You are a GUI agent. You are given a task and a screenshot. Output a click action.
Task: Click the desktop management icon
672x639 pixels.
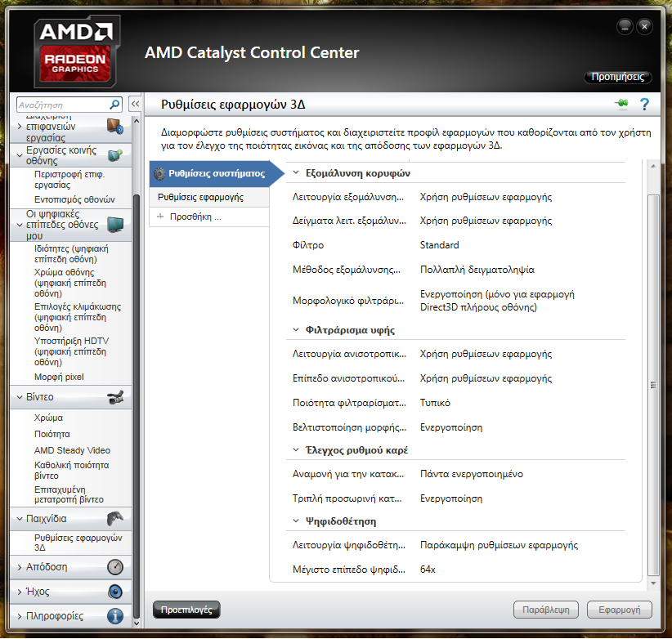tap(114, 127)
